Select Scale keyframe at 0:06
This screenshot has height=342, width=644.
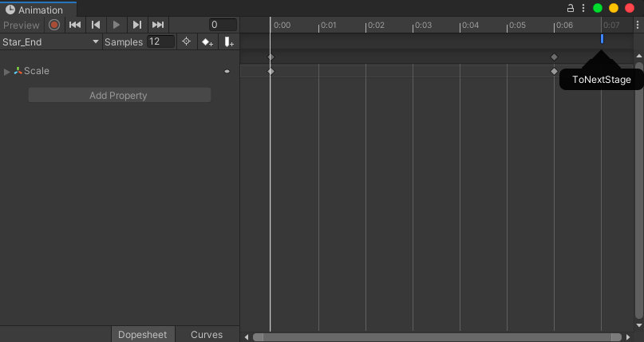point(554,72)
